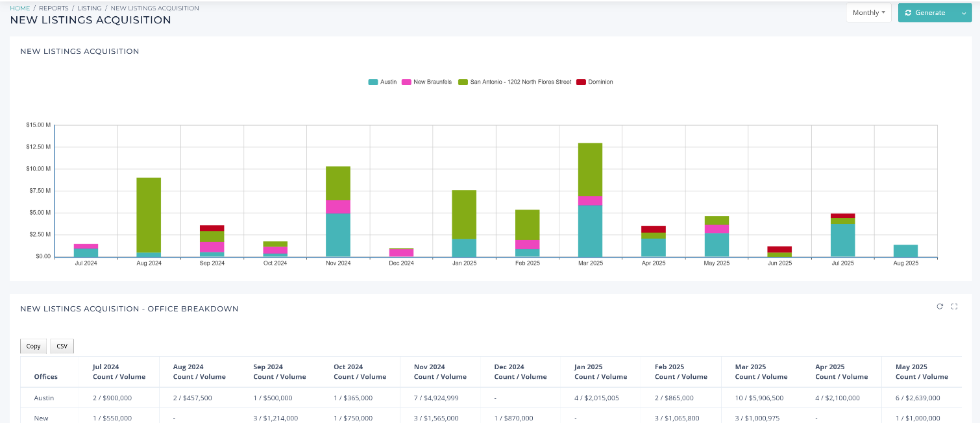This screenshot has height=423, width=980.
Task: Select the Austin row label
Action: [44, 398]
